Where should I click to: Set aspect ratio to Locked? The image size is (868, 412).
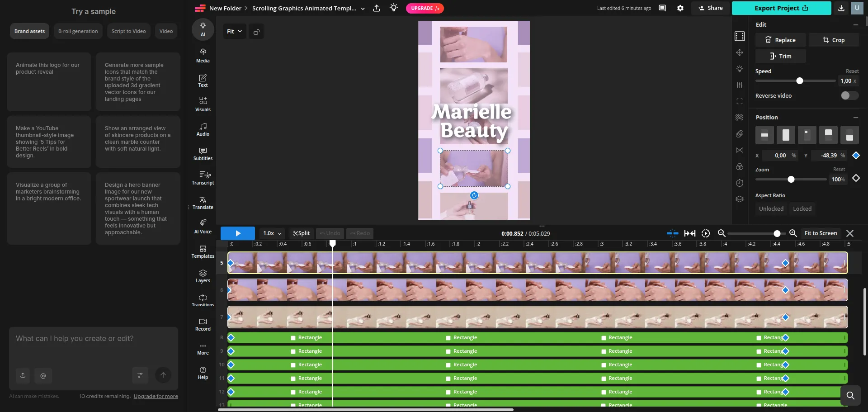(802, 208)
